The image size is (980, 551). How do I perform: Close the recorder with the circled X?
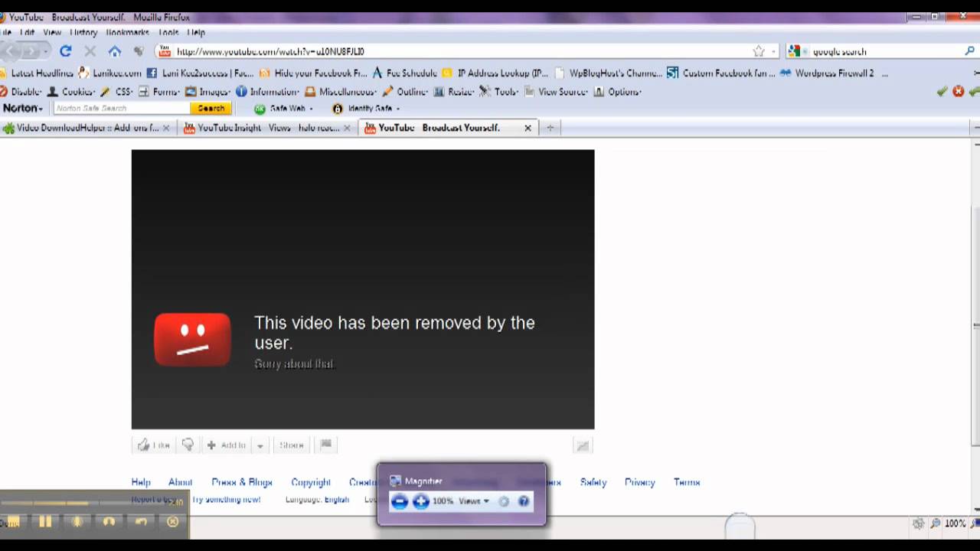[x=173, y=522]
